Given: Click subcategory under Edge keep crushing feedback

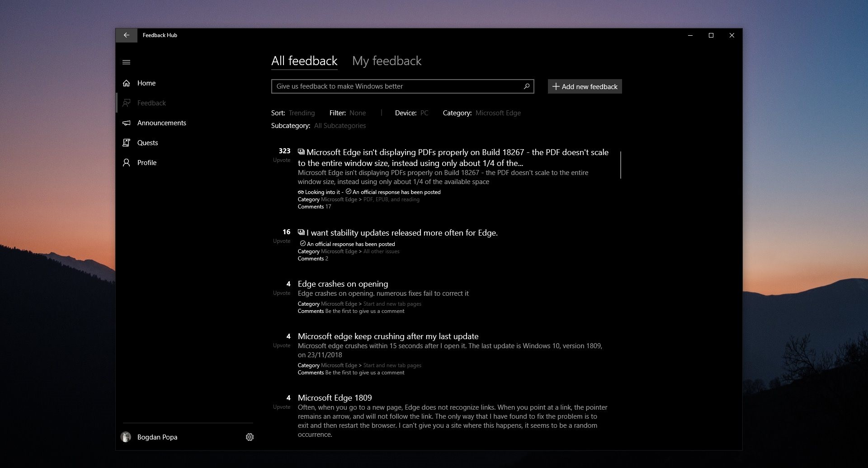Looking at the screenshot, I should (392, 365).
